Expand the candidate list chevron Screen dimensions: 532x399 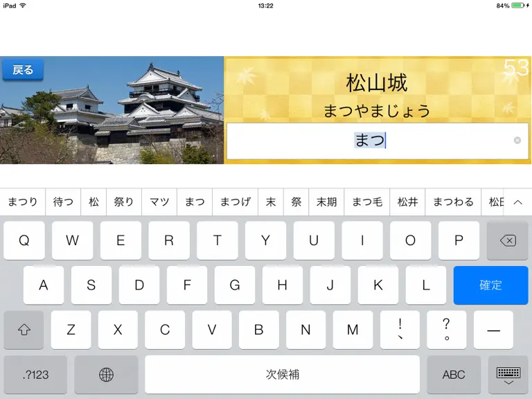click(x=517, y=202)
